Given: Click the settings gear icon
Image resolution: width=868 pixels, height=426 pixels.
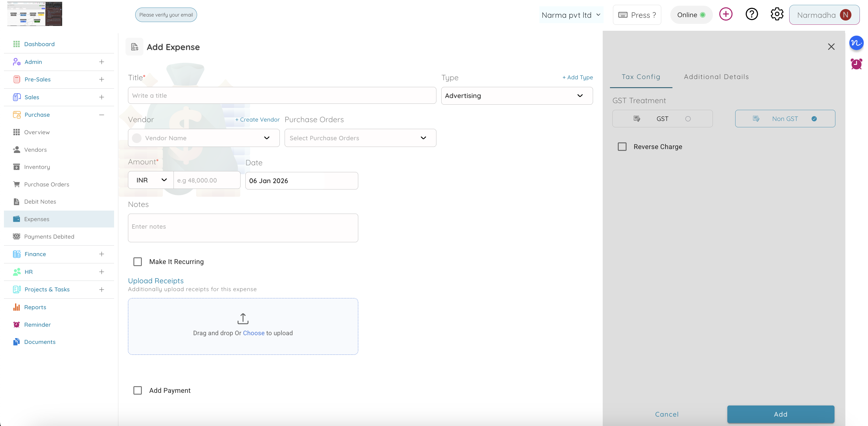Looking at the screenshot, I should coord(777,14).
